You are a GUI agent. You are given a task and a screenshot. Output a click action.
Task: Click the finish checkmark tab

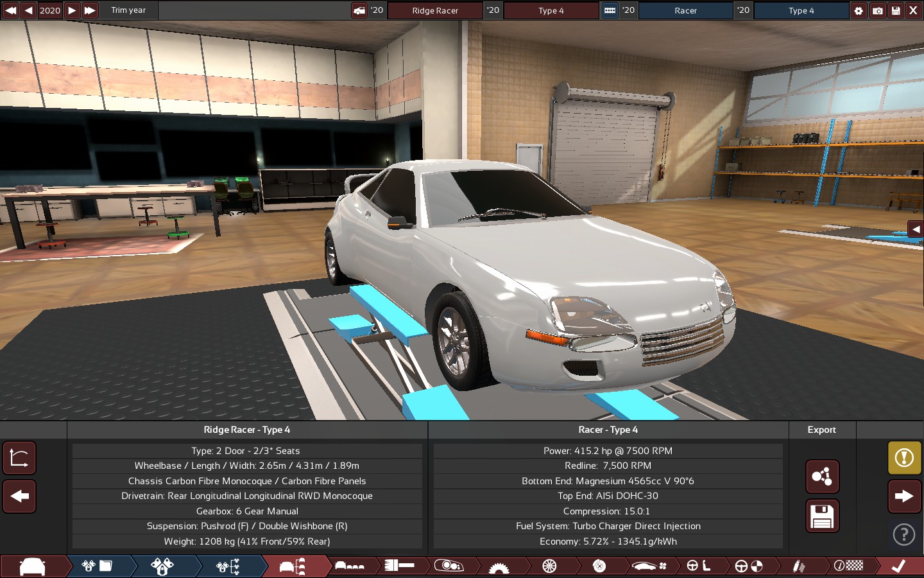(899, 566)
